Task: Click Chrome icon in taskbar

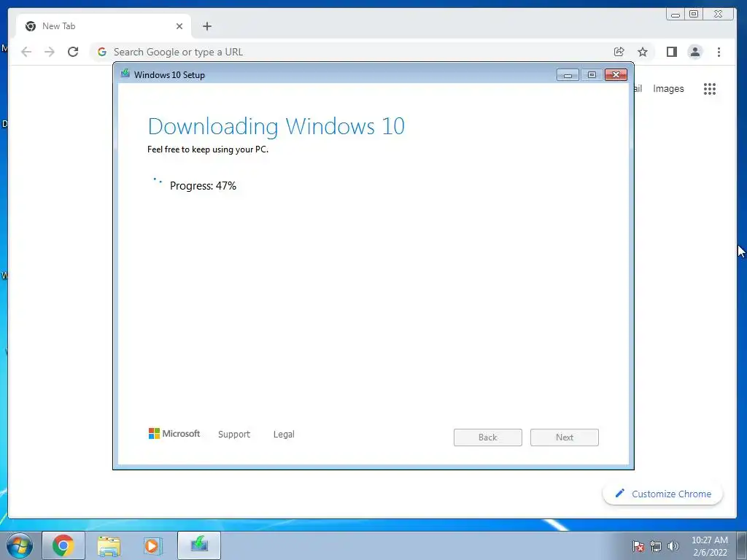Action: click(x=63, y=545)
